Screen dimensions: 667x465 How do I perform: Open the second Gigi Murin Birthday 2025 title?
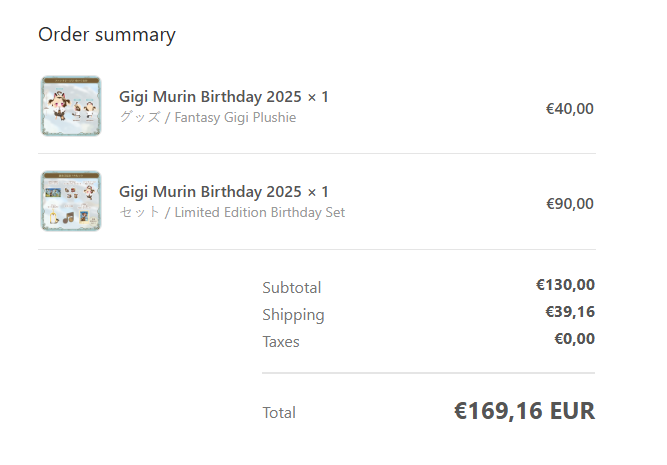(223, 191)
